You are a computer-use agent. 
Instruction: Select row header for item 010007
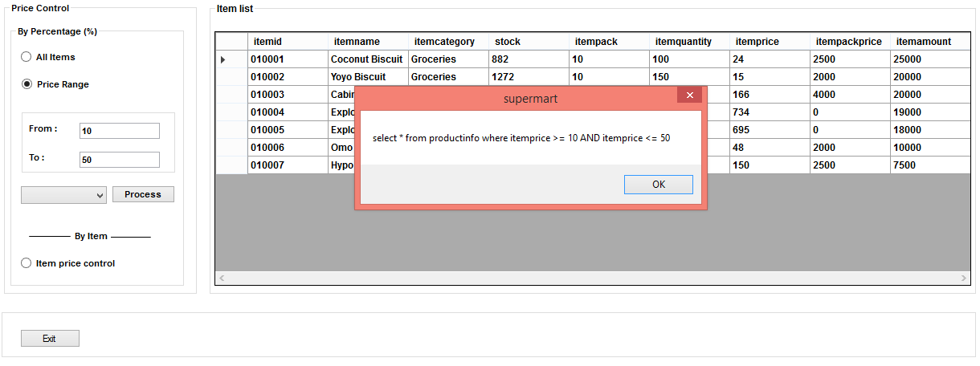(x=231, y=165)
